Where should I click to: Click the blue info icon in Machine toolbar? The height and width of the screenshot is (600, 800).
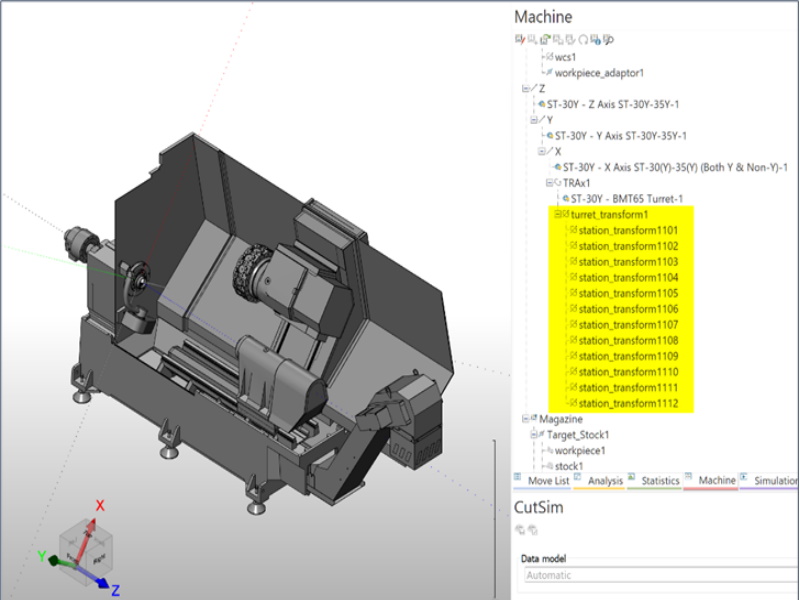pyautogui.click(x=594, y=40)
